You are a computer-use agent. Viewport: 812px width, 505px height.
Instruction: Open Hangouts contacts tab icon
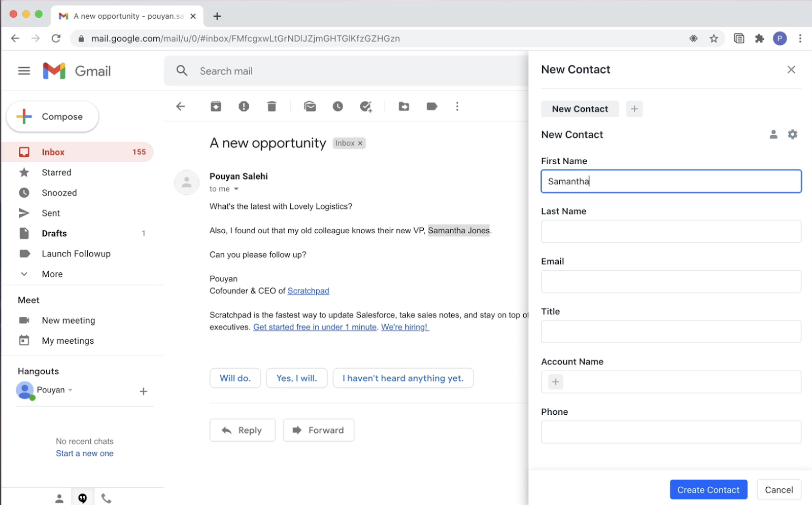[59, 498]
